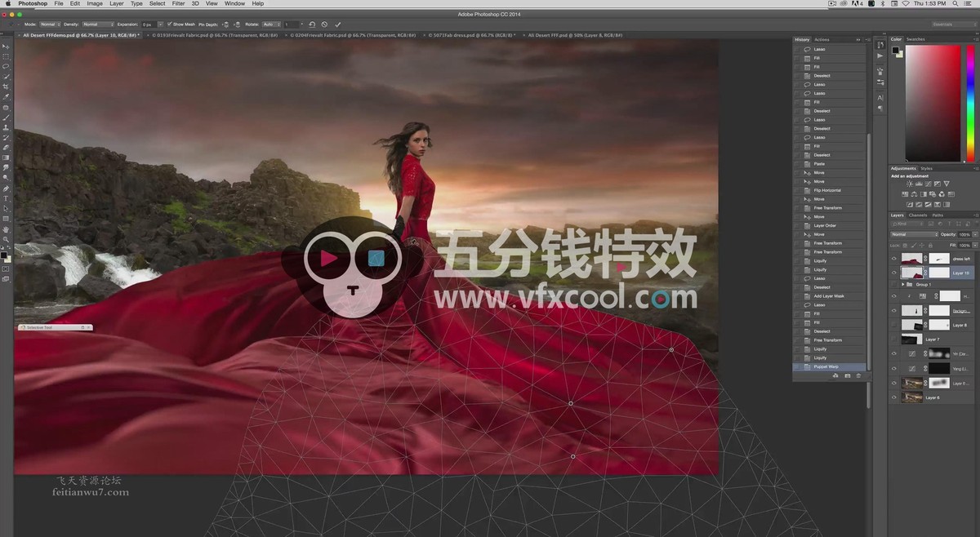Click the hue spectrum slider in Color panel
Screen dimensions: 980x537
[x=972, y=102]
